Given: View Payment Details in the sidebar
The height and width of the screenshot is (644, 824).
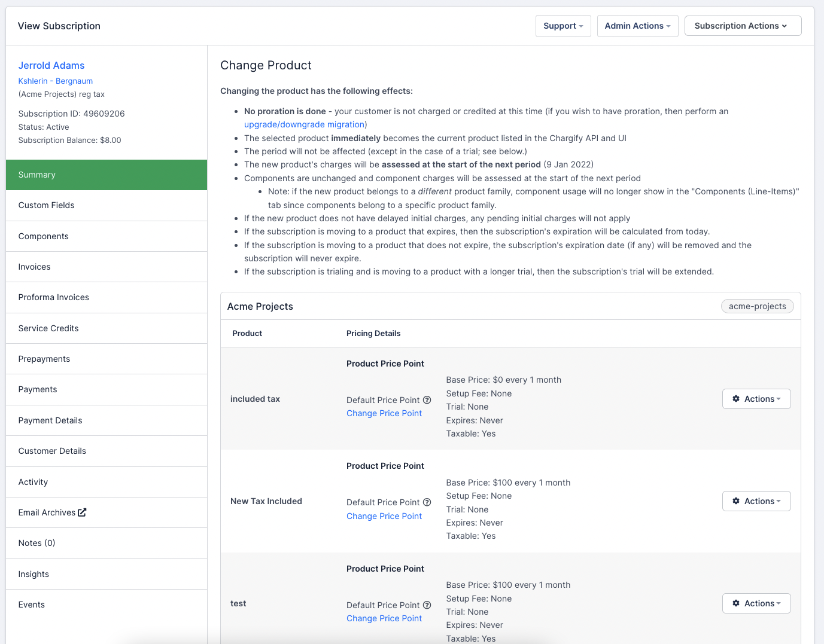Looking at the screenshot, I should (x=50, y=420).
